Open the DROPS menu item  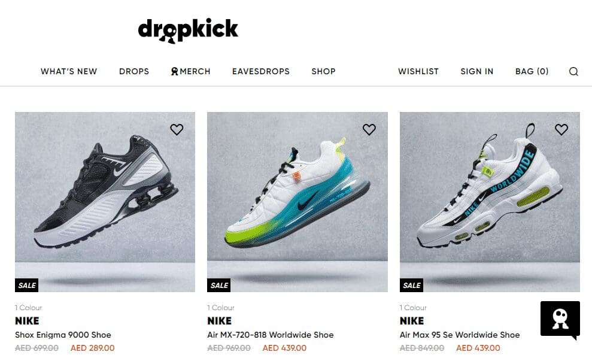tap(134, 71)
